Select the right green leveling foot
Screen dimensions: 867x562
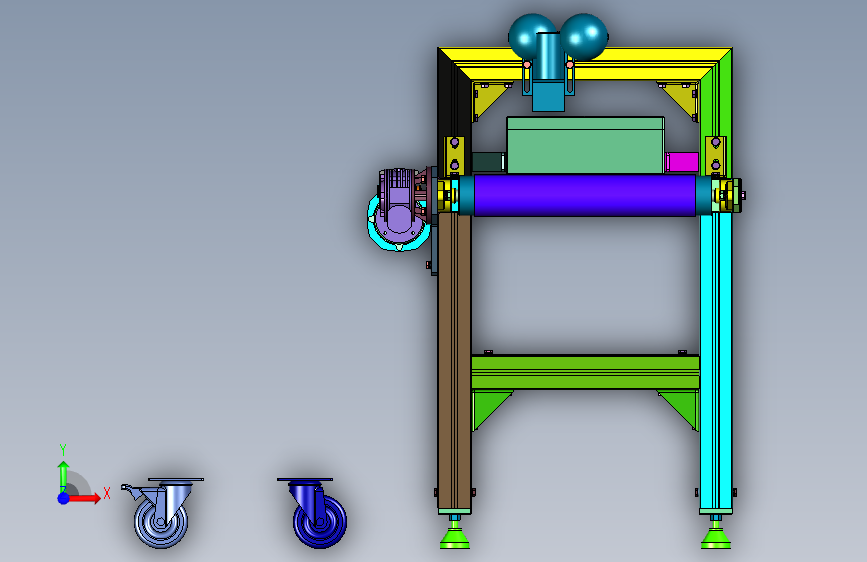pos(715,537)
